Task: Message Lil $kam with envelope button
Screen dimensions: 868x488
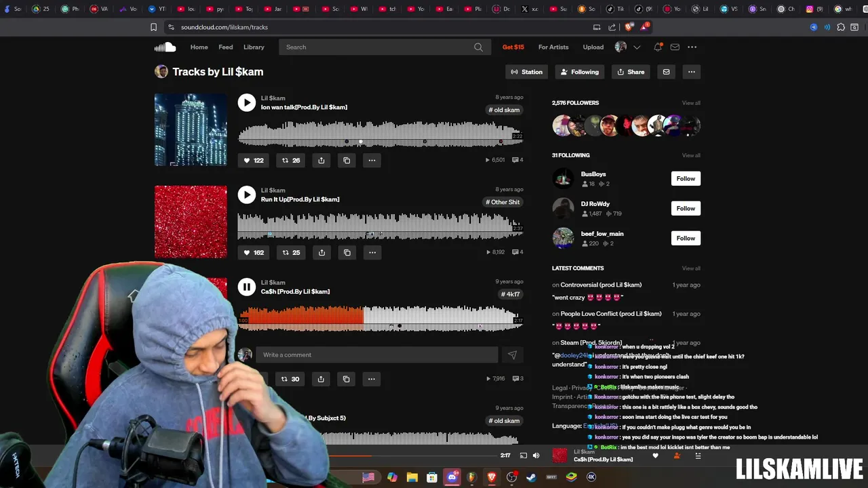Action: [666, 72]
